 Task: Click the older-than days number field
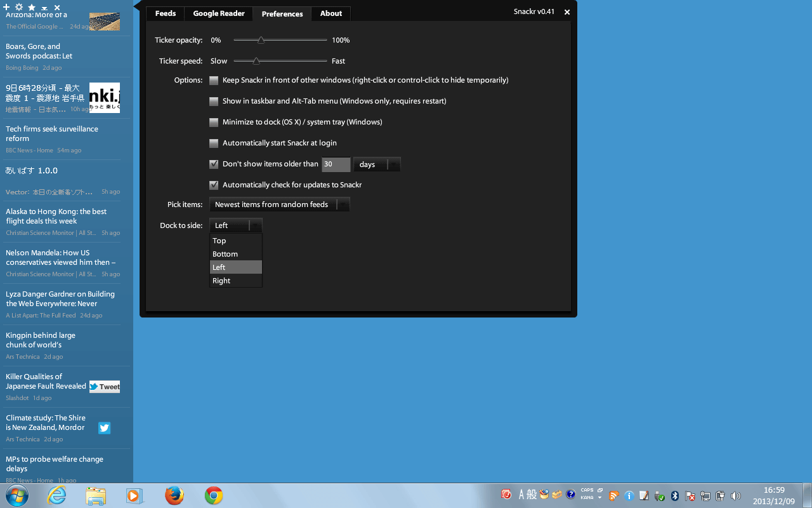point(336,164)
